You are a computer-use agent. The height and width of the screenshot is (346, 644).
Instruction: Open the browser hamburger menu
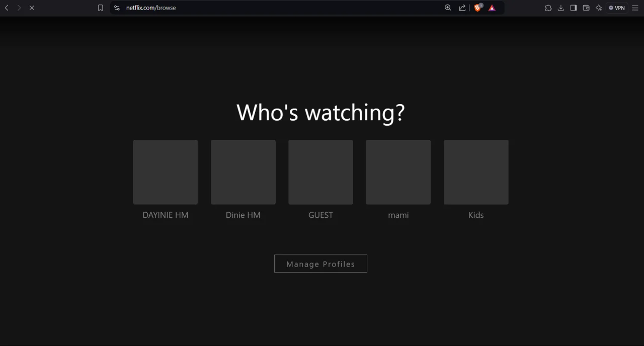click(x=635, y=8)
